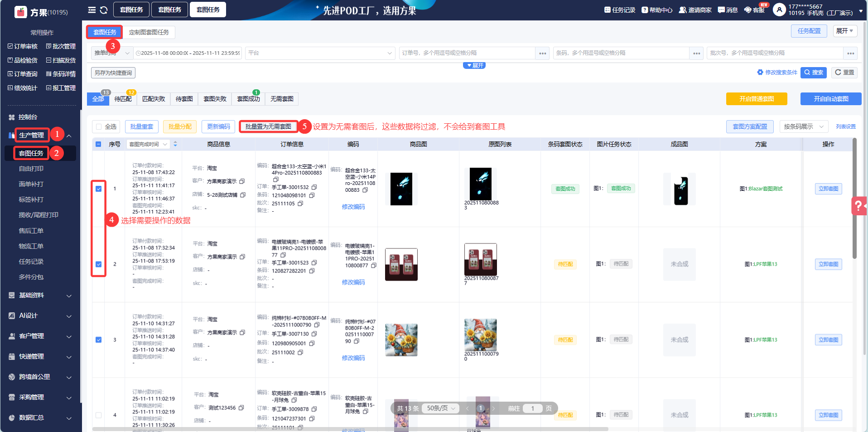Open 订单查询 shortcut
Image resolution: width=868 pixels, height=432 pixels.
23,74
